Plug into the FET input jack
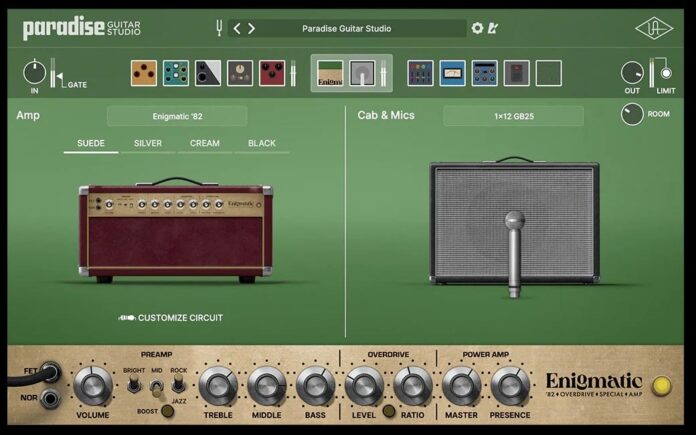The image size is (696, 435). pyautogui.click(x=50, y=372)
